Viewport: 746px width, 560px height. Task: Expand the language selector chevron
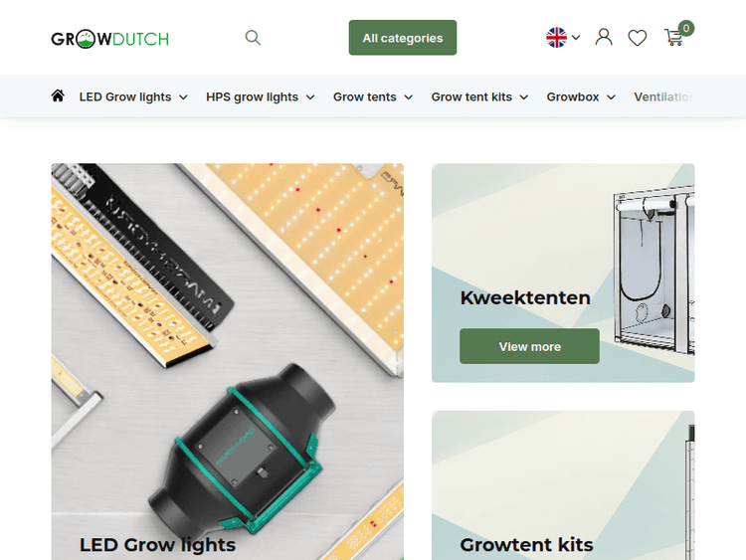[576, 38]
